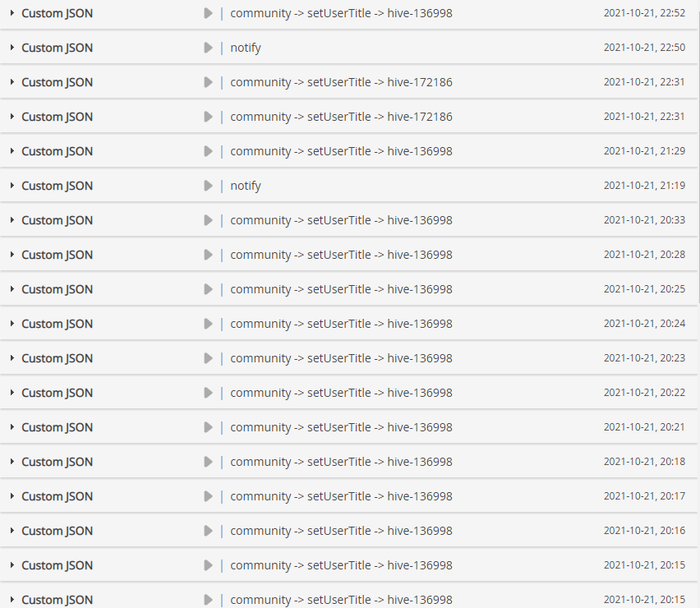Image resolution: width=700 pixels, height=608 pixels.
Task: Click timestamp 2021-10-21, 20:33
Action: pos(644,219)
